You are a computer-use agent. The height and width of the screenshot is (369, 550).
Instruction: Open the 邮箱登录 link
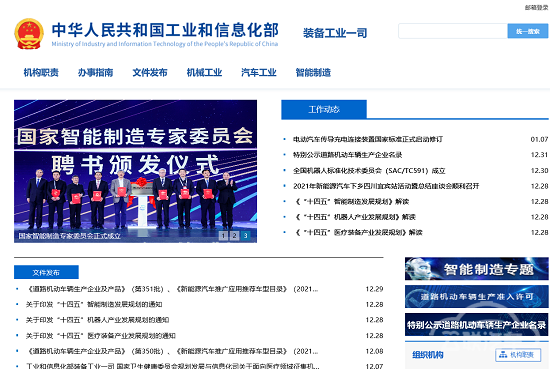click(x=536, y=7)
